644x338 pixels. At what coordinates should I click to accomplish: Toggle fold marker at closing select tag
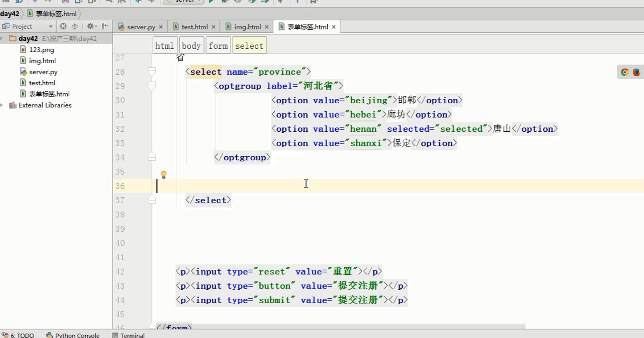click(x=152, y=200)
